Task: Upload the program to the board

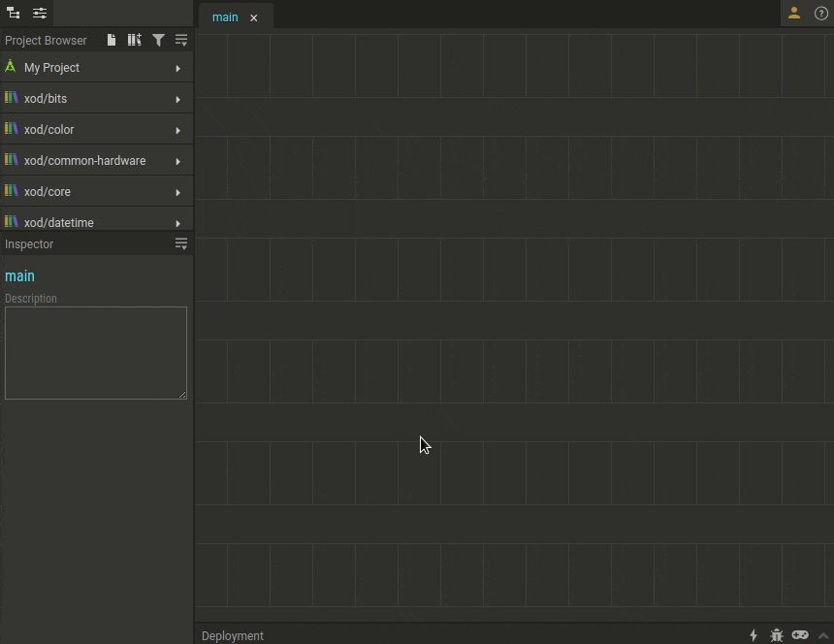Action: click(754, 636)
